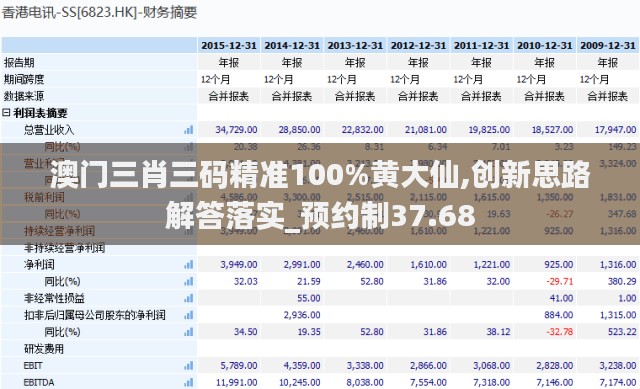Click the 数据来源 row label
The height and width of the screenshot is (389, 640).
pos(24,96)
